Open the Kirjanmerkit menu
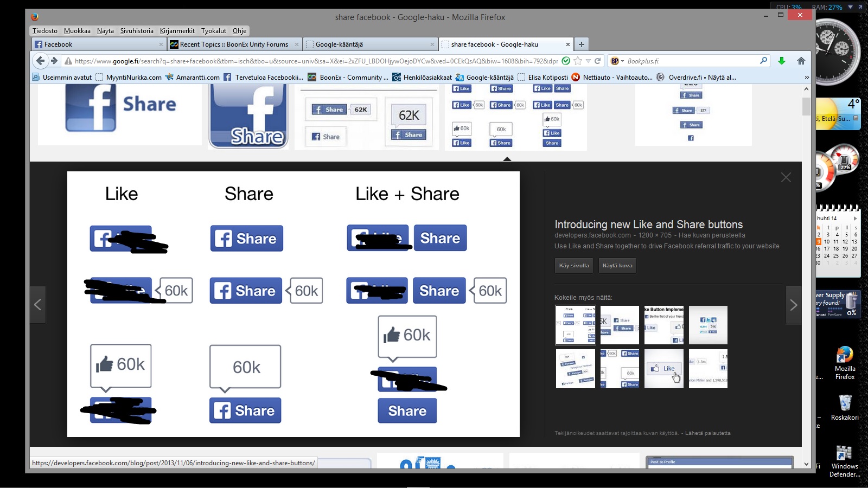Viewport: 868px width, 488px height. coord(177,31)
